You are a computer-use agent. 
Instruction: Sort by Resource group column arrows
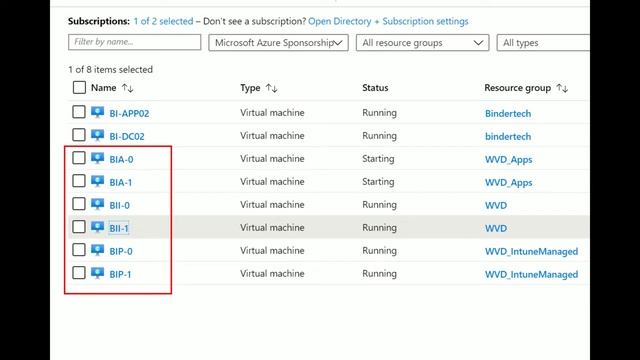562,88
